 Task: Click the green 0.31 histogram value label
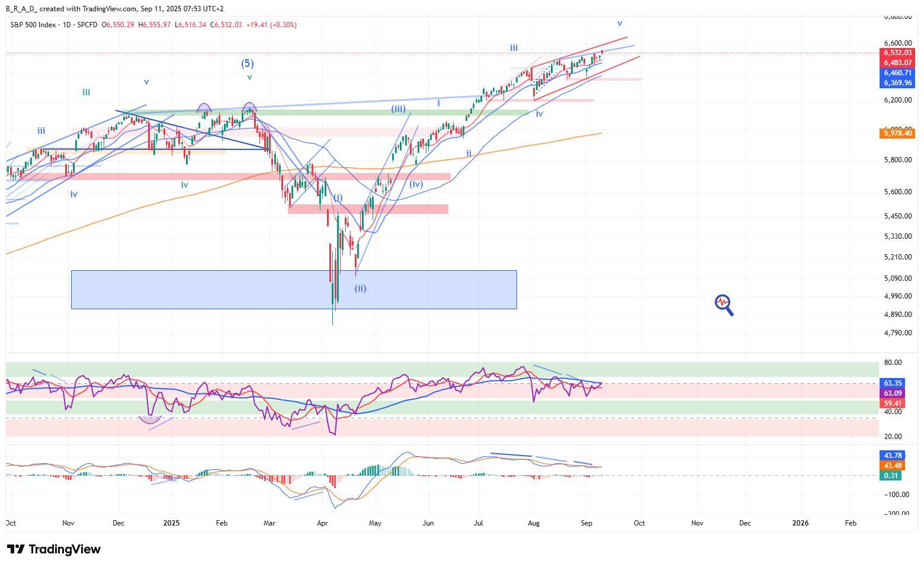[x=891, y=476]
